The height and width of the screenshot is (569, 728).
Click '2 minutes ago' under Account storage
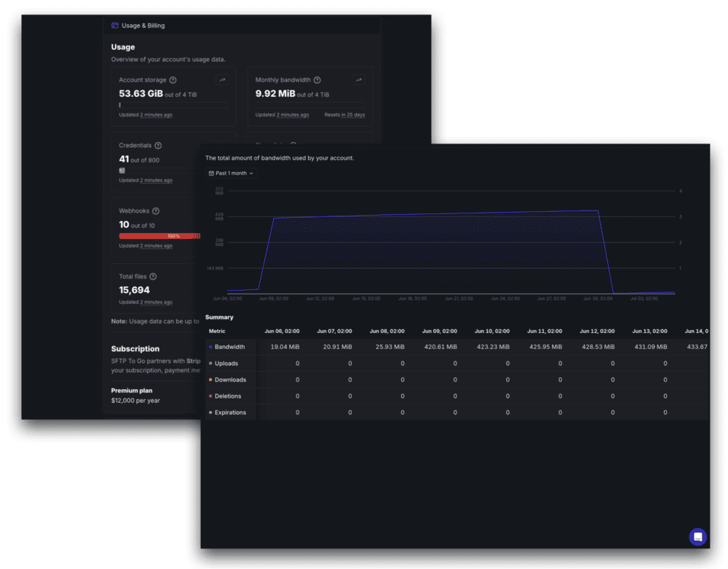tap(156, 114)
